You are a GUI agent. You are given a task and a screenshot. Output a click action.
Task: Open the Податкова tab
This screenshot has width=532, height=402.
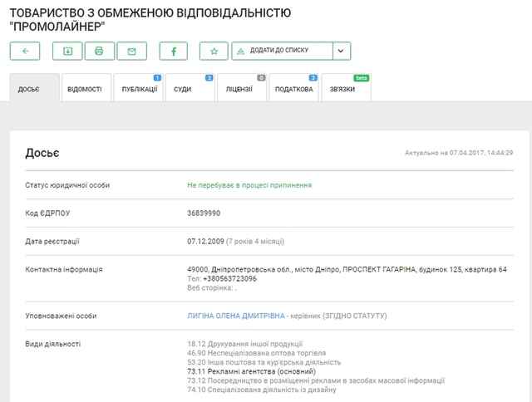[293, 90]
